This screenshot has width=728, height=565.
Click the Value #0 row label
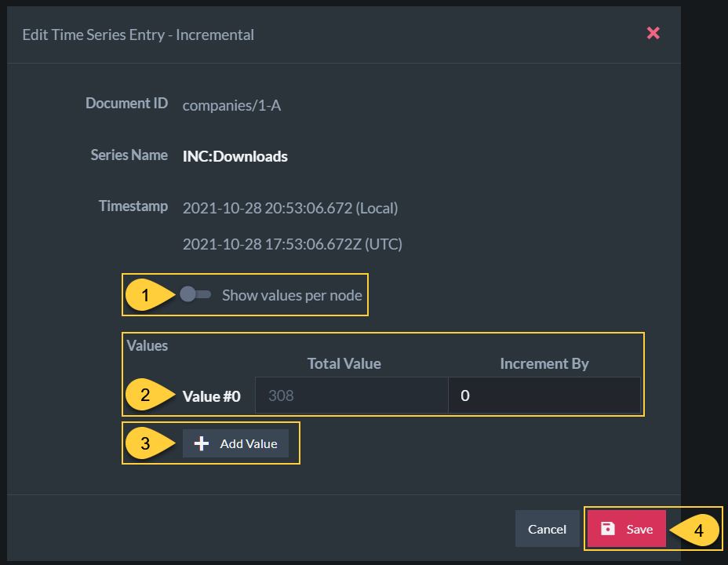tap(211, 396)
